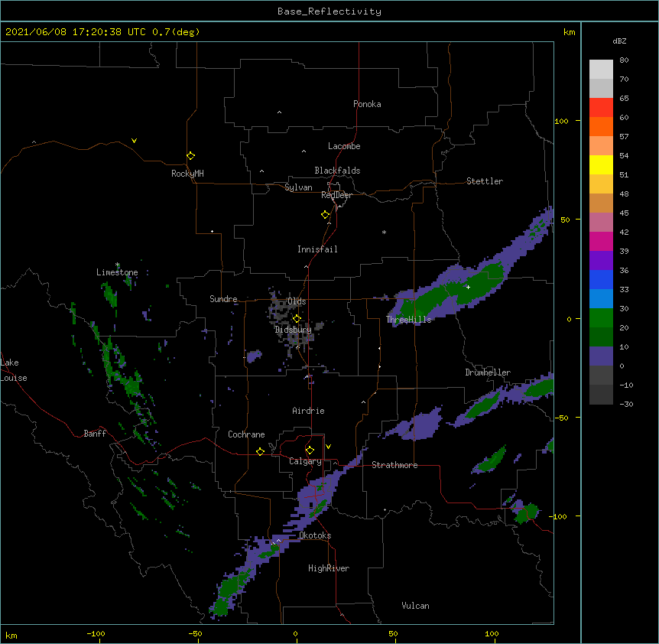Screen dimensions: 659x644
Task: Select the orange 60–57 dBZ legend swatch
Action: [601, 126]
